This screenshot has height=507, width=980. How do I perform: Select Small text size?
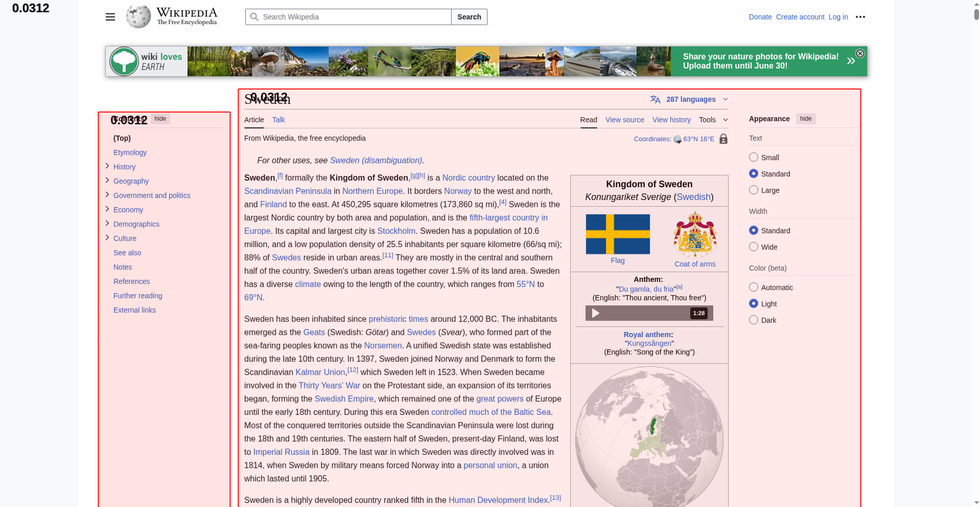[754, 157]
